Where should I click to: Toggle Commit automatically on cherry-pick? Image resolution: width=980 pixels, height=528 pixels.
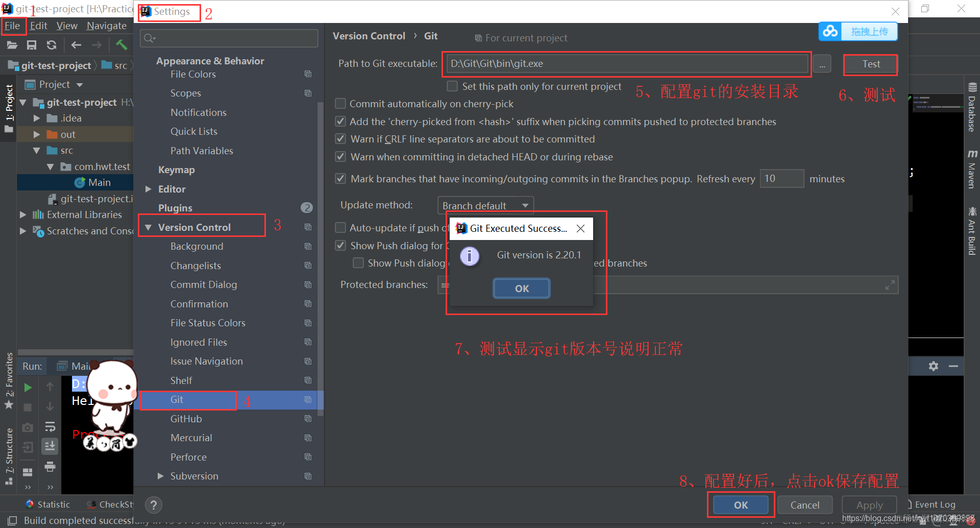pos(340,104)
